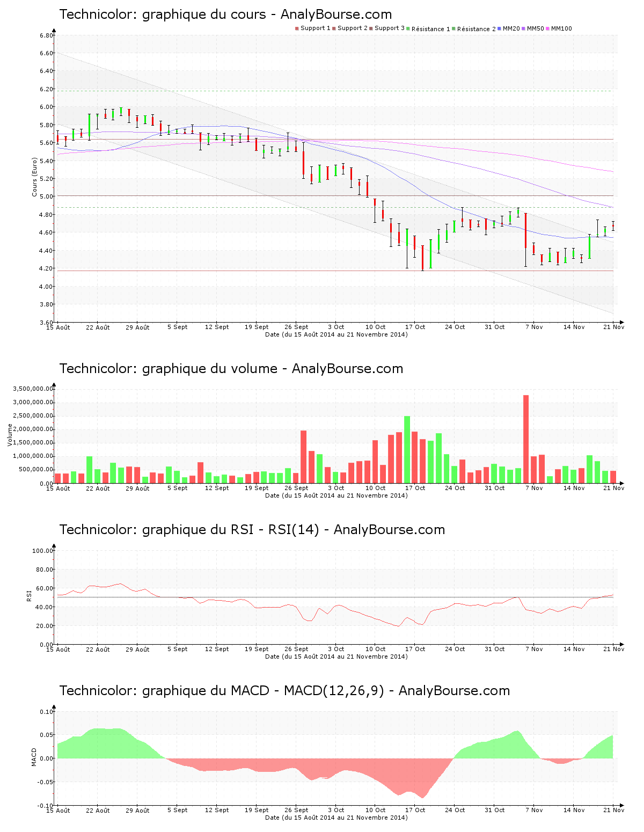Image resolution: width=644 pixels, height=832 pixels.
Task: Click the '3 Oct' date under price chart
Action: coord(336,327)
